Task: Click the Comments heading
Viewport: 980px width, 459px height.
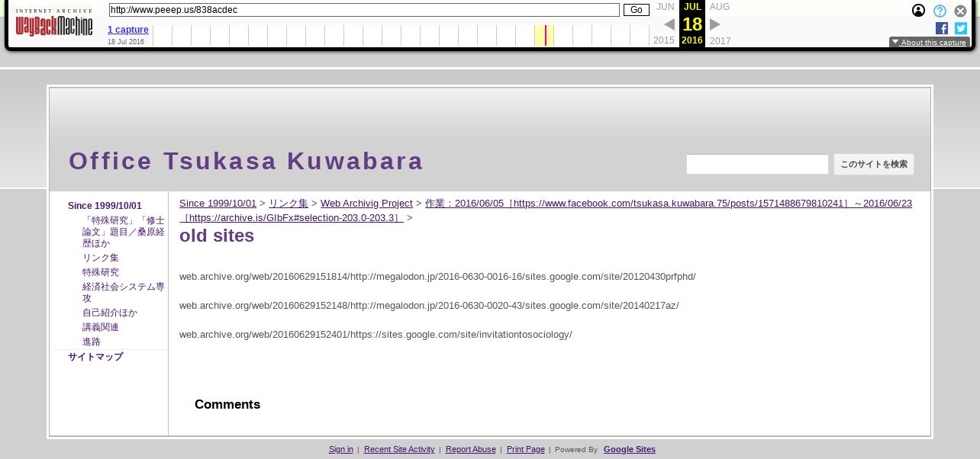Action: click(227, 404)
